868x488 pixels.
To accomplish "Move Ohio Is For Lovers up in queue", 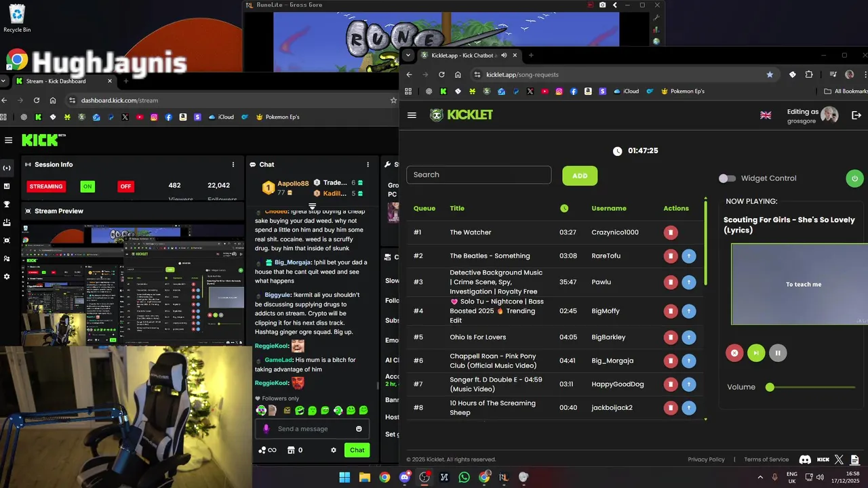I will click(688, 338).
